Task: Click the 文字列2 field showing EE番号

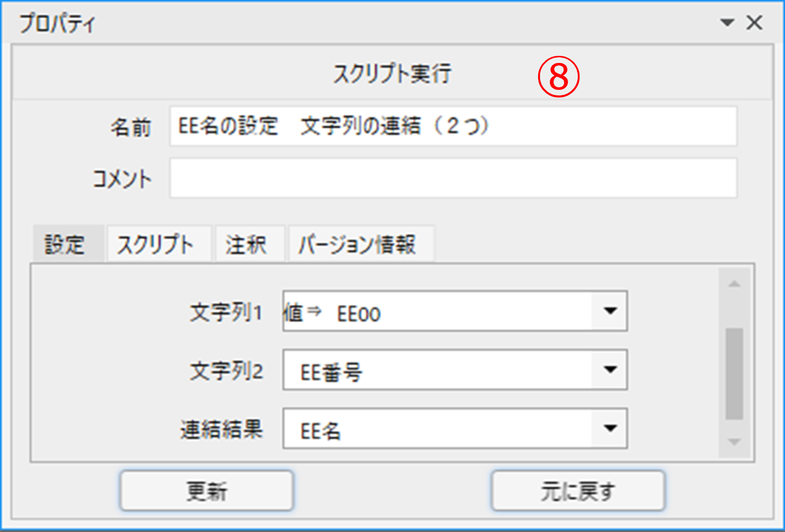Action: click(x=437, y=371)
